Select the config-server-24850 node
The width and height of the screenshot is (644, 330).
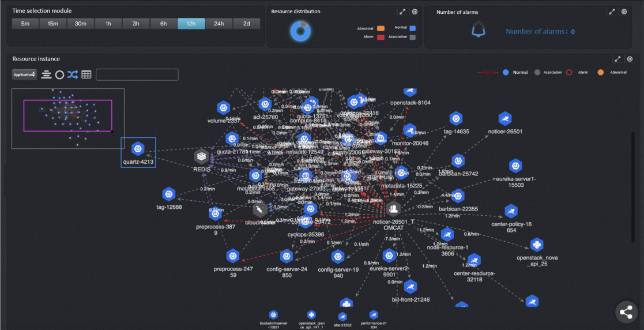[287, 256]
